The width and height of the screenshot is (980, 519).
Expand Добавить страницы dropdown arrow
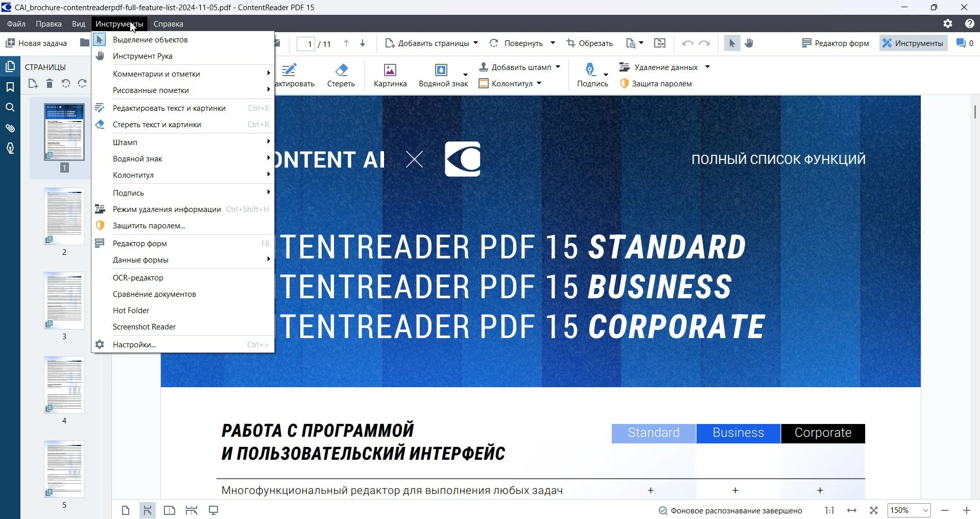click(x=475, y=43)
